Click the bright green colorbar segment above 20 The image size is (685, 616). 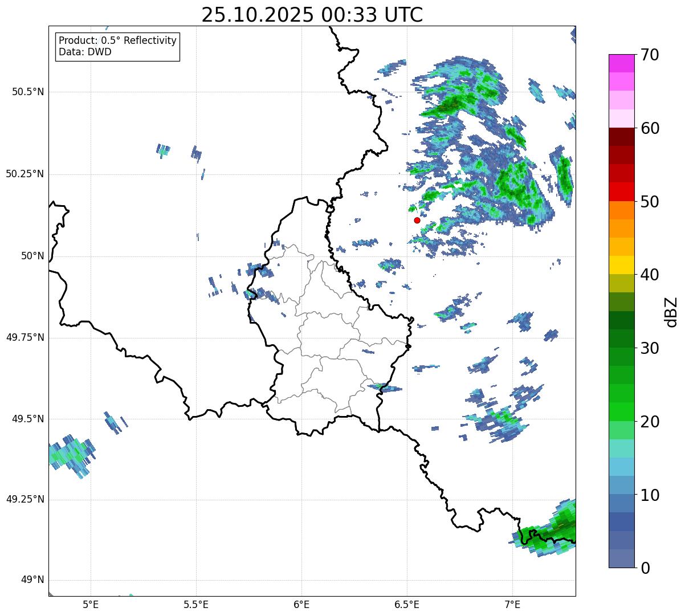[621, 412]
